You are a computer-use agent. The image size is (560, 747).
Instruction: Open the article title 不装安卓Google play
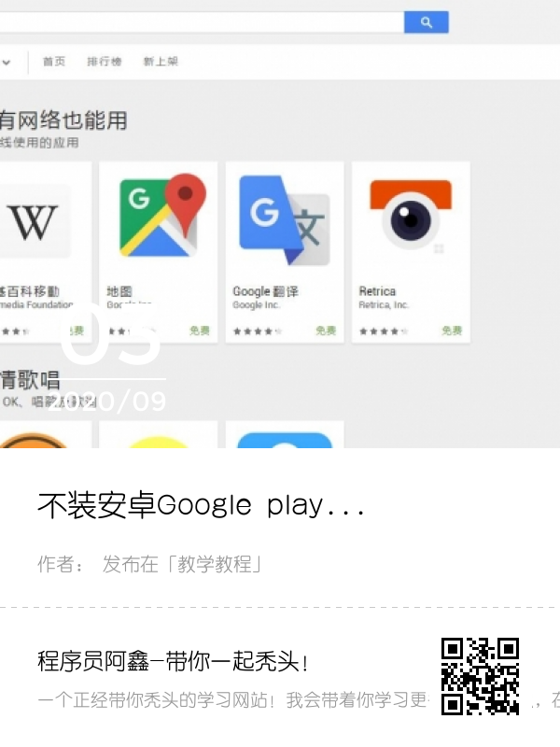click(x=201, y=505)
